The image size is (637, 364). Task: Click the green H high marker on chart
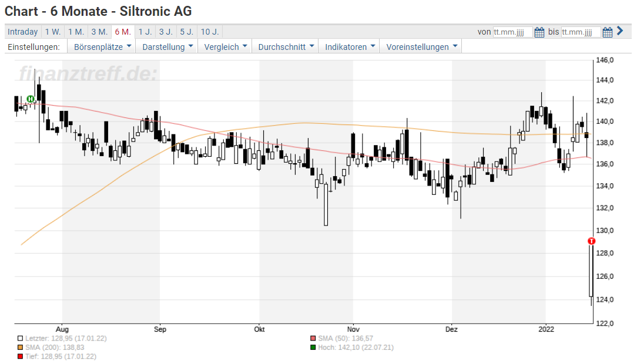(31, 99)
